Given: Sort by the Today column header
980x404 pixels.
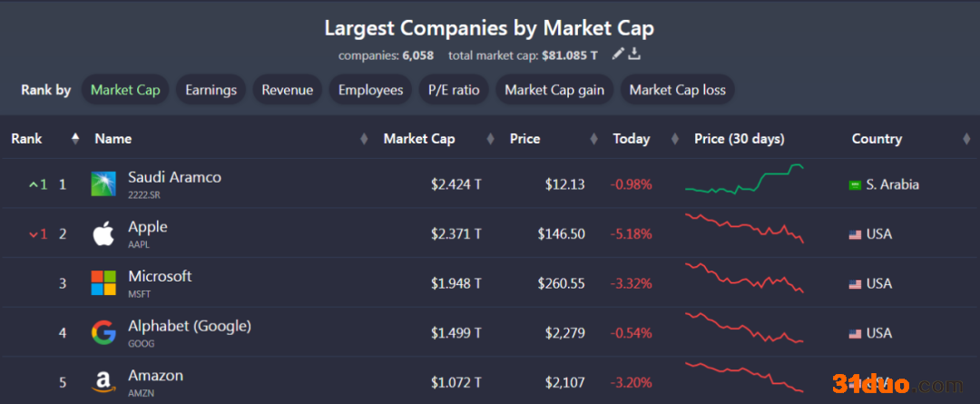Looking at the screenshot, I should tap(631, 139).
